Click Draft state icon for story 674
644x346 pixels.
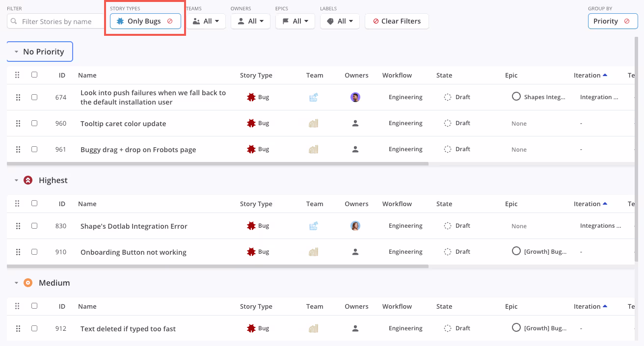tap(448, 97)
